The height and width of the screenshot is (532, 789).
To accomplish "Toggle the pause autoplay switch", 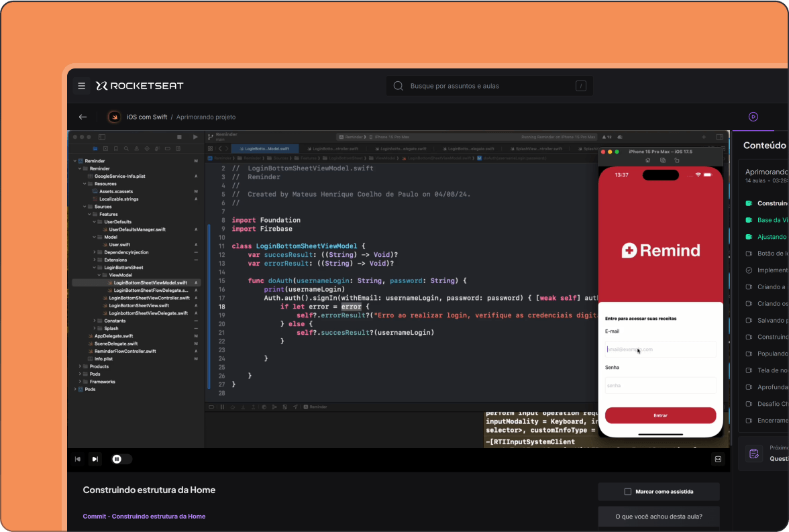I will 121,459.
